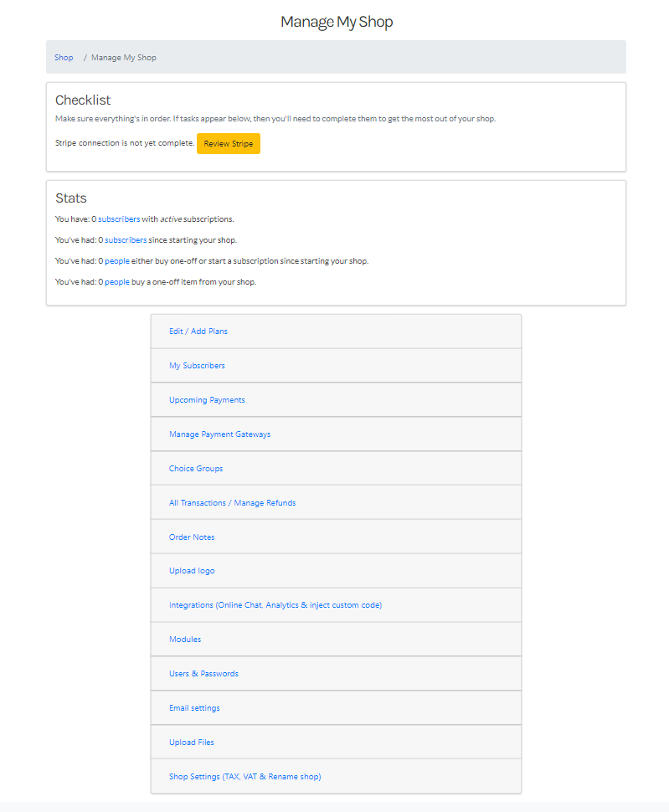Open Users & Passwords
The image size is (669, 812).
tap(204, 674)
